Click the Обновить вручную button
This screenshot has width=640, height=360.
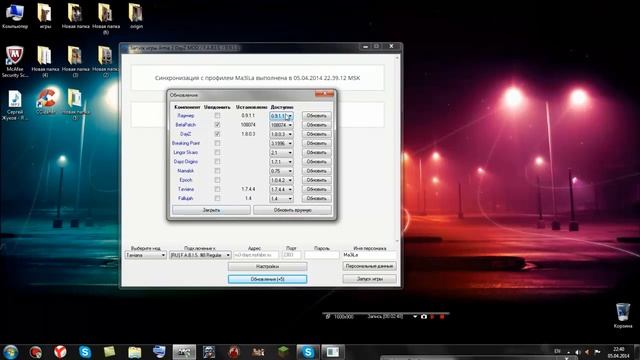292,210
